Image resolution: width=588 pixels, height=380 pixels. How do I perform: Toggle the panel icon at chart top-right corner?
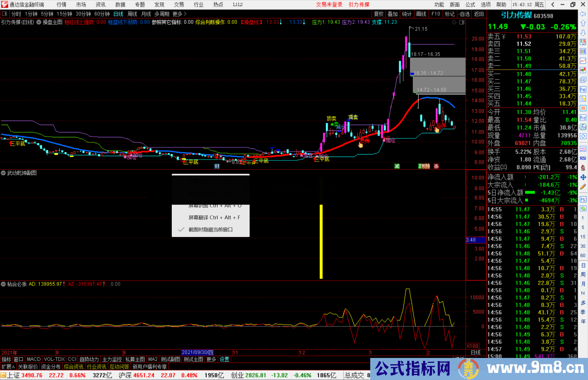[x=462, y=22]
